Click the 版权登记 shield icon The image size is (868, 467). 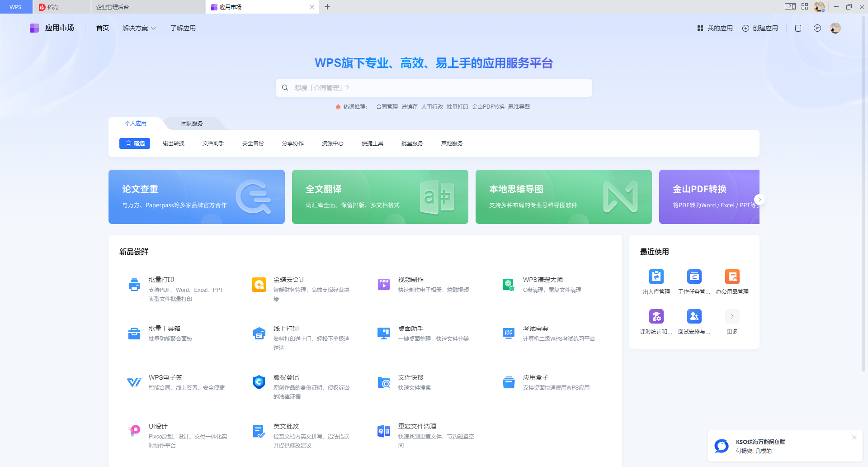tap(259, 382)
